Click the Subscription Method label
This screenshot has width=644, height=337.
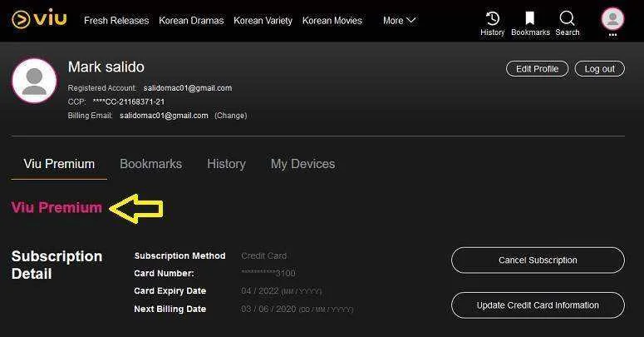pos(179,256)
